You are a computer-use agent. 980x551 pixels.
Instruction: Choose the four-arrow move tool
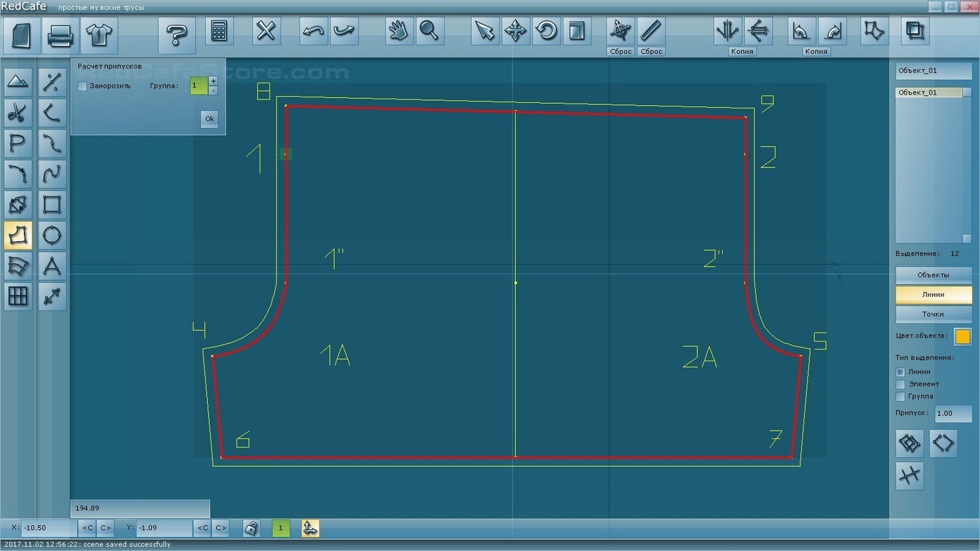tap(515, 32)
